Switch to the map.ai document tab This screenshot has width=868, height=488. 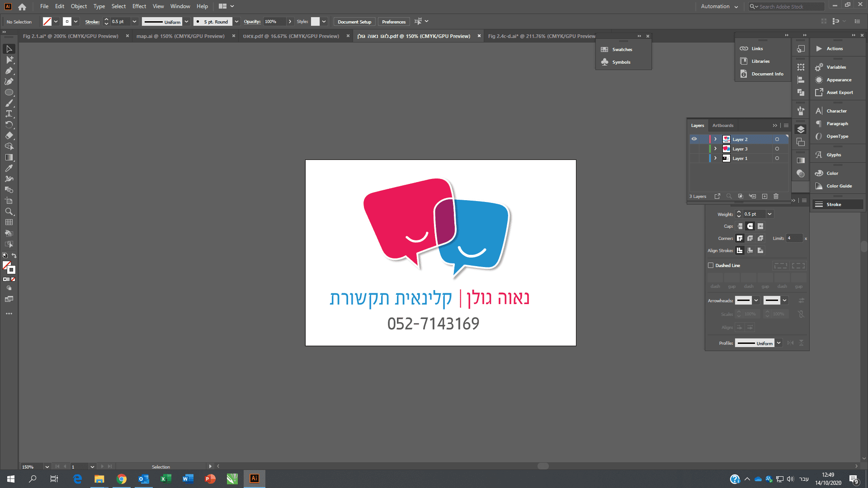pos(180,36)
